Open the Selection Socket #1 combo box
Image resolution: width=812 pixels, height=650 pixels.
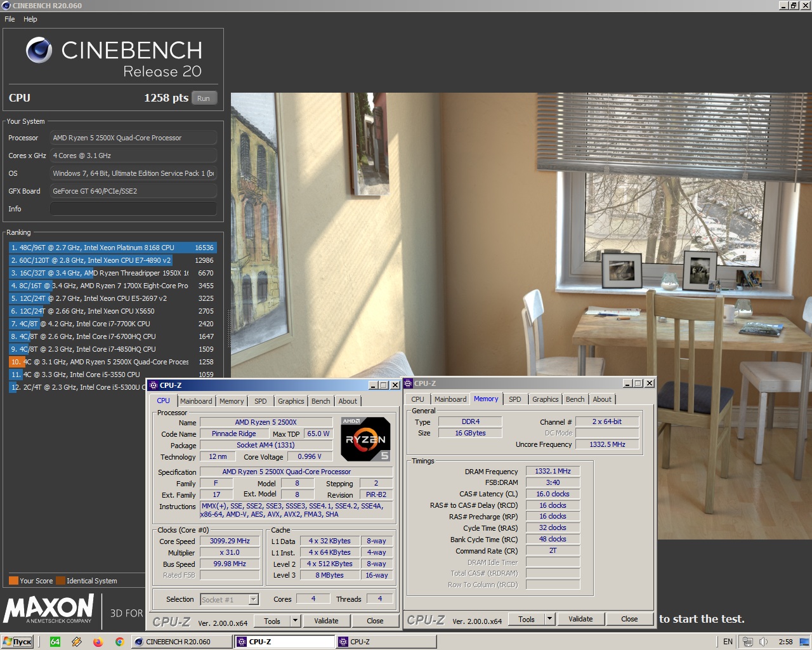click(x=230, y=599)
